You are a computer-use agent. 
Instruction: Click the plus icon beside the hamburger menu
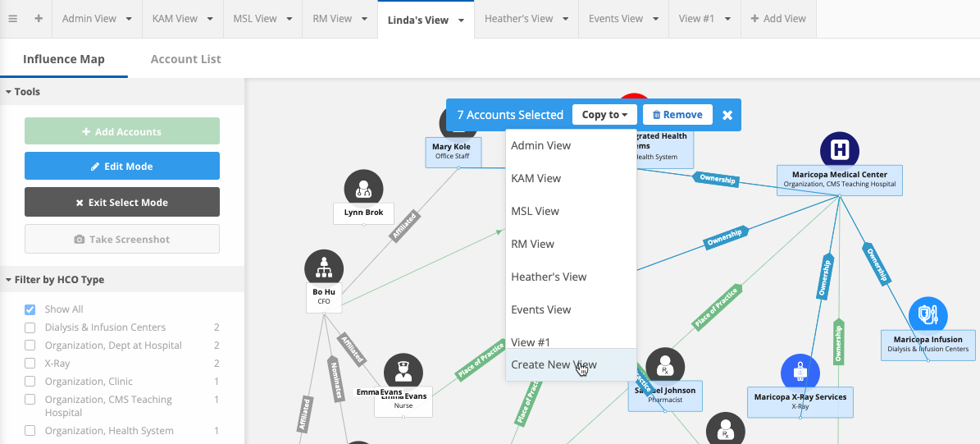coord(39,19)
